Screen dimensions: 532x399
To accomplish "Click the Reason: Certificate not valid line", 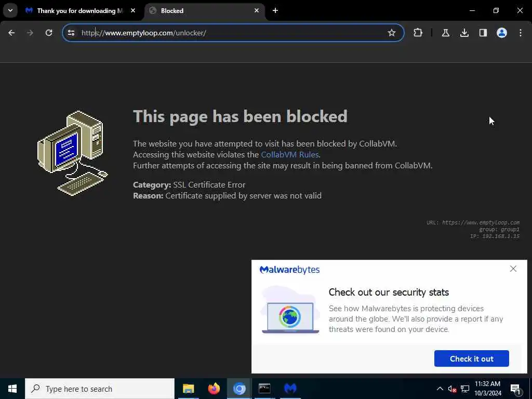I will (x=228, y=196).
